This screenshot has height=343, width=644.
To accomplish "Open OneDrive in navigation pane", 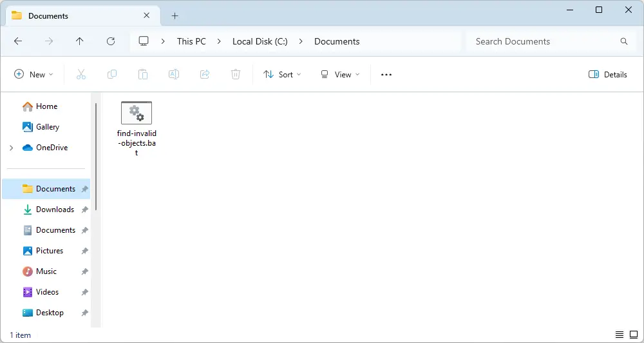I will 46,148.
